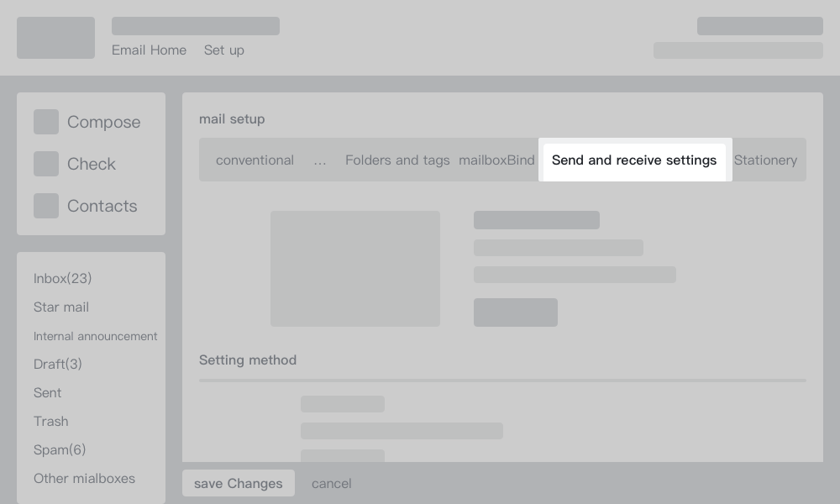Click the Compose icon square
This screenshot has height=504, width=840.
[46, 122]
